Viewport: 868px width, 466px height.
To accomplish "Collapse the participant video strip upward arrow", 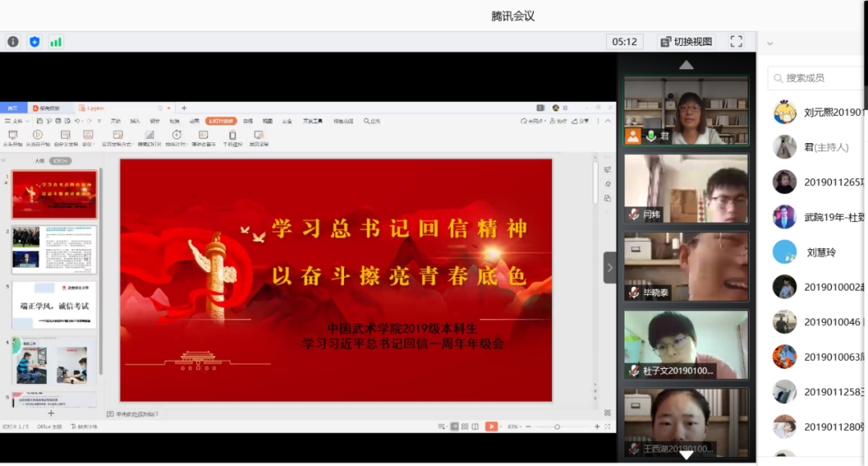I will [x=686, y=65].
